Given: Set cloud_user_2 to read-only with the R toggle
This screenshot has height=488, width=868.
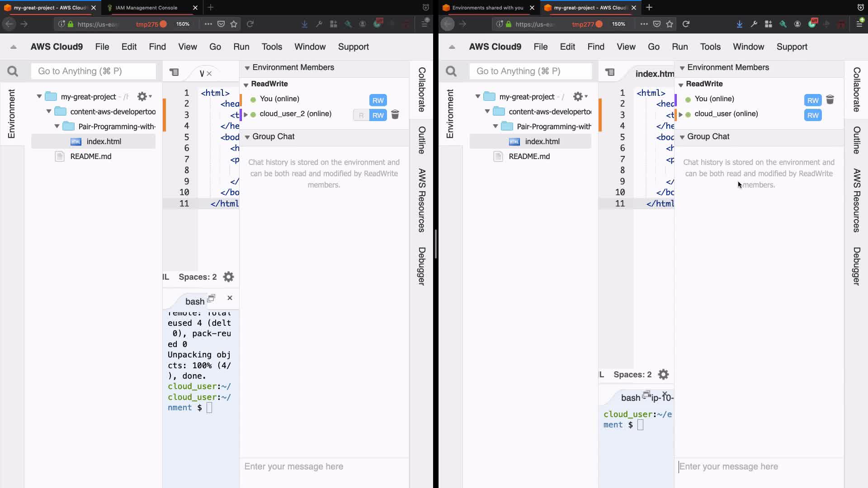Looking at the screenshot, I should pyautogui.click(x=361, y=115).
